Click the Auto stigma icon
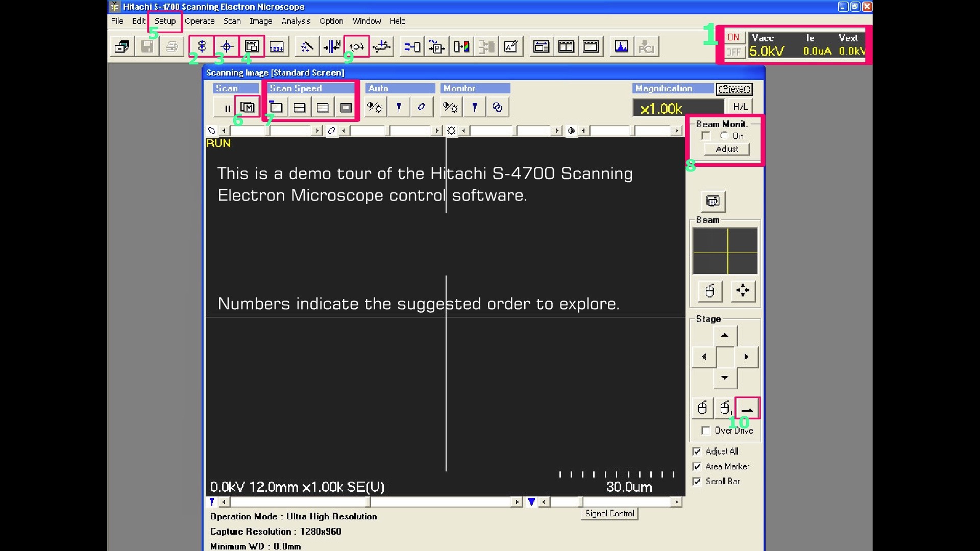This screenshot has width=980, height=551. point(422,107)
